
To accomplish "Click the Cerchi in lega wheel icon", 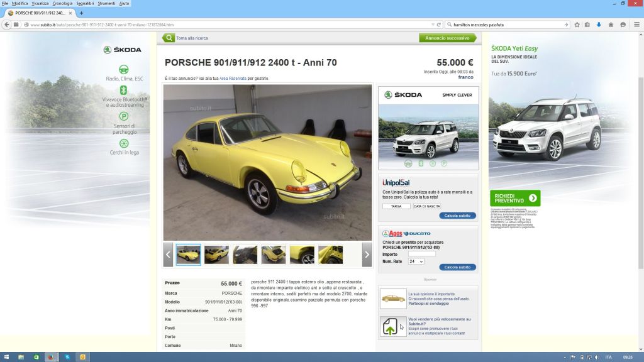I will click(x=124, y=143).
